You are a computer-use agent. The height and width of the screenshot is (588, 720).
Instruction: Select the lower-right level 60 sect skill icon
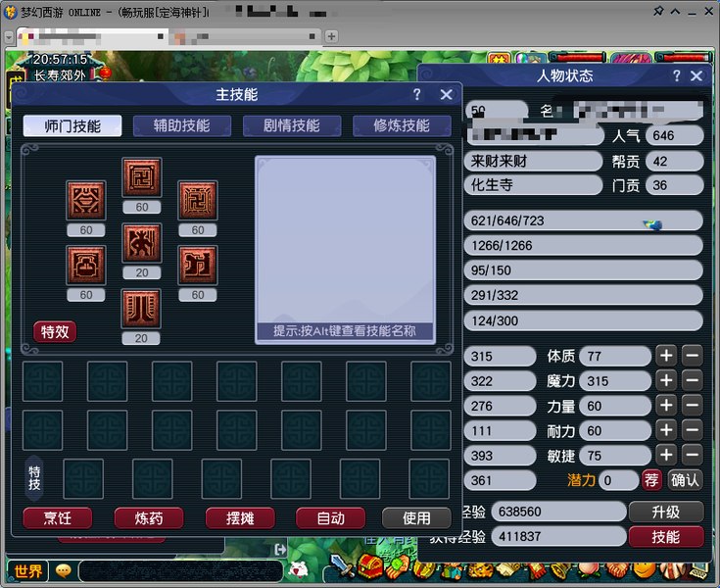coord(198,265)
